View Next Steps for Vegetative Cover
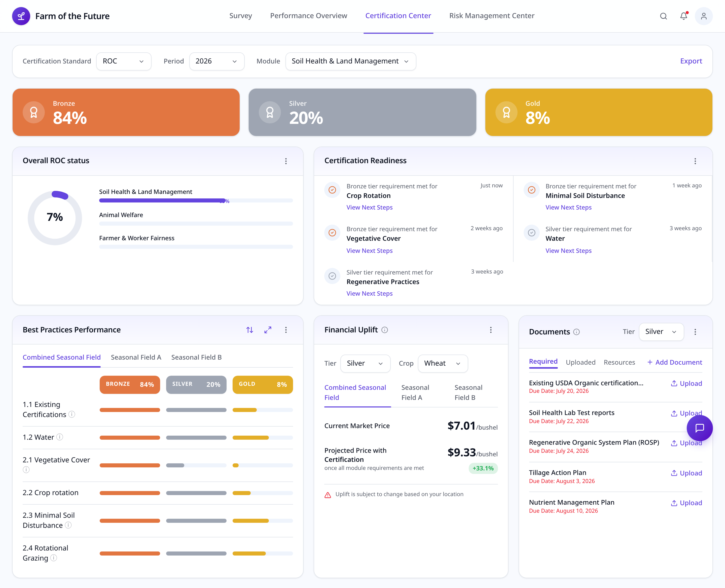Image resolution: width=725 pixels, height=588 pixels. click(x=370, y=251)
